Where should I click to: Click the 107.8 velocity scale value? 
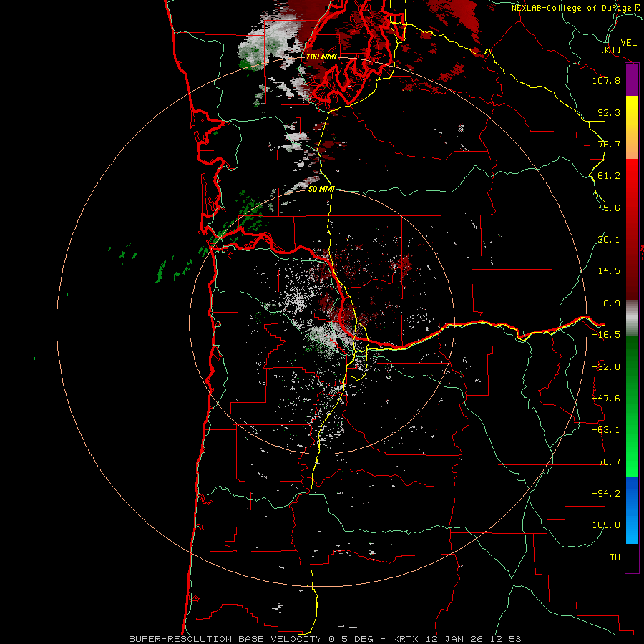coord(606,80)
